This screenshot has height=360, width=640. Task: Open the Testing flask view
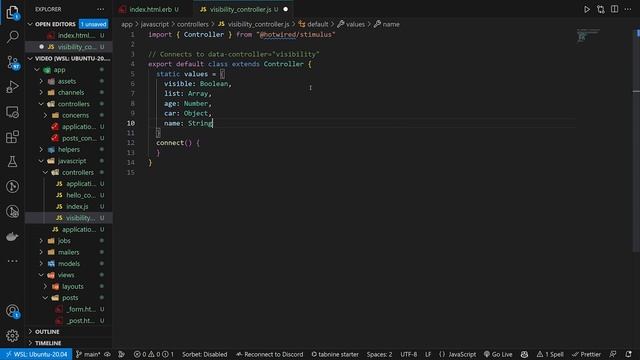coord(12,162)
